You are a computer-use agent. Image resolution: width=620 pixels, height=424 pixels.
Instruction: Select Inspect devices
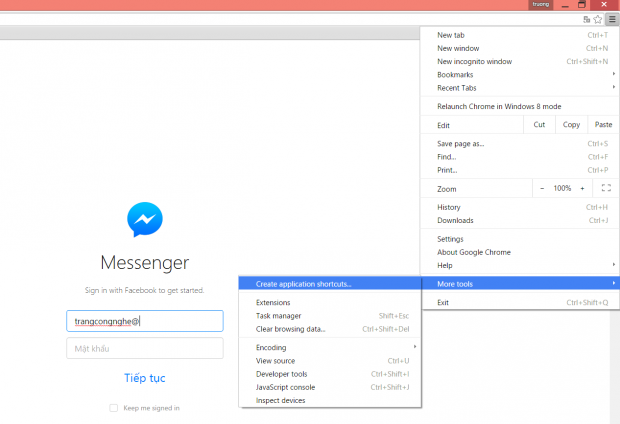(330, 400)
